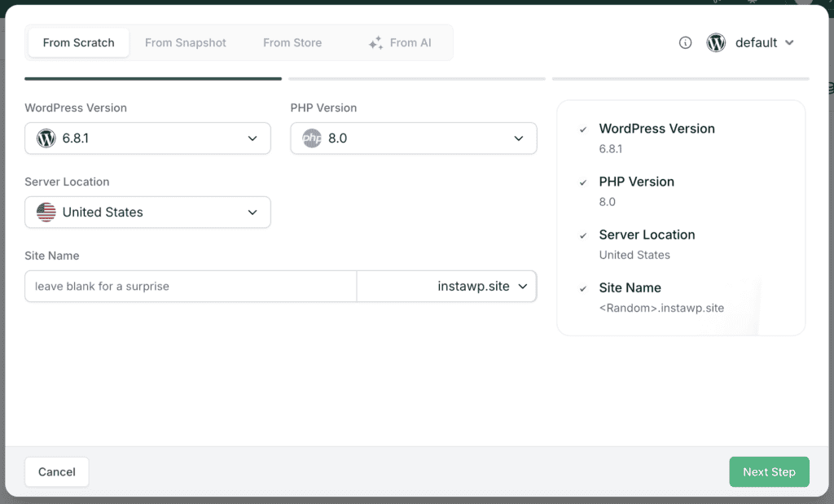Viewport: 834px width, 504px height.
Task: Click WordPress Version heading in summary
Action: coord(657,129)
